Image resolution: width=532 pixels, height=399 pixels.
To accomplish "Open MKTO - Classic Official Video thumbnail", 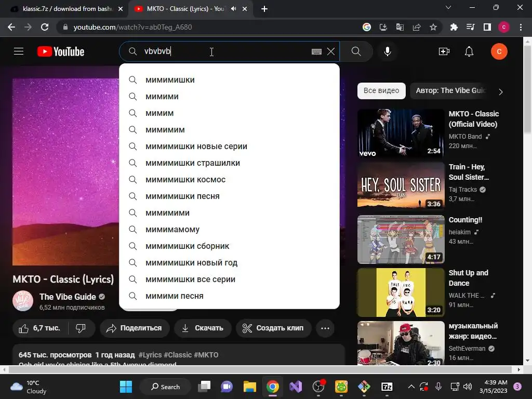I will [401, 133].
